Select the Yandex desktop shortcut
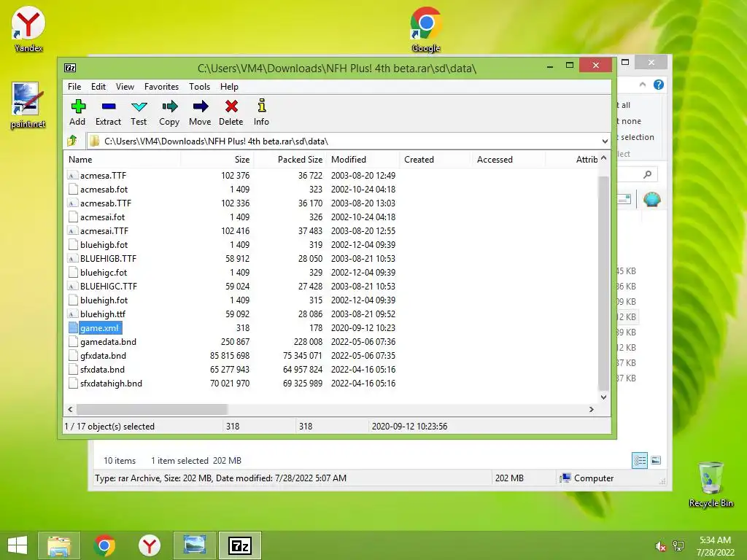 pyautogui.click(x=28, y=28)
